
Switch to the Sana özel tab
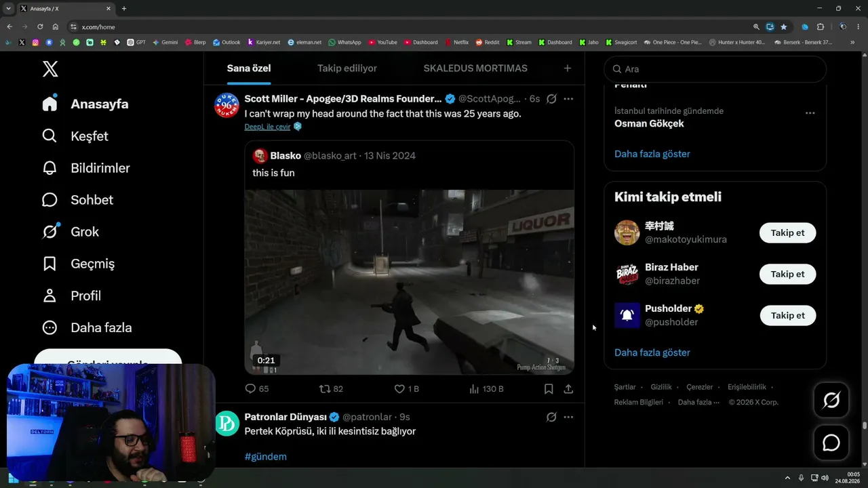(x=249, y=68)
